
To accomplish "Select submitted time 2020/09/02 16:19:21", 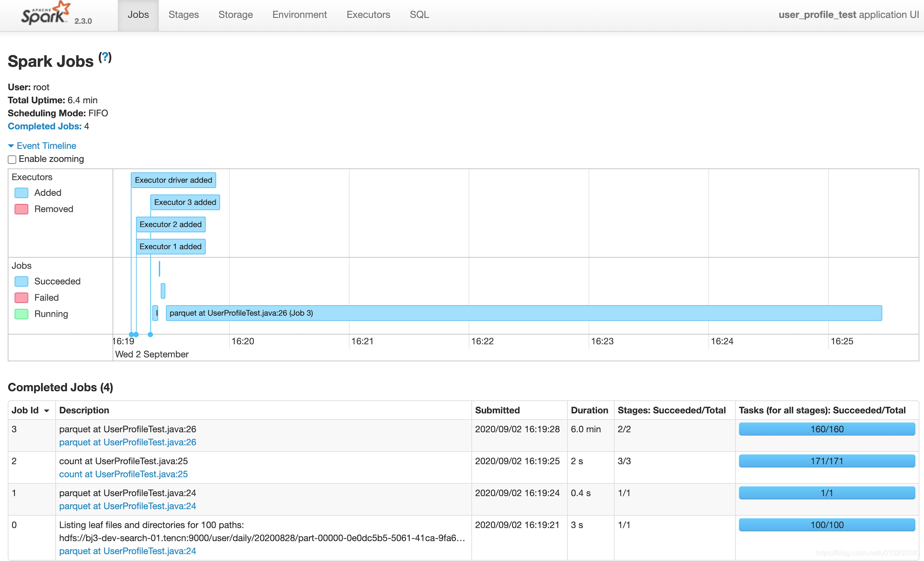I will pos(517,525).
